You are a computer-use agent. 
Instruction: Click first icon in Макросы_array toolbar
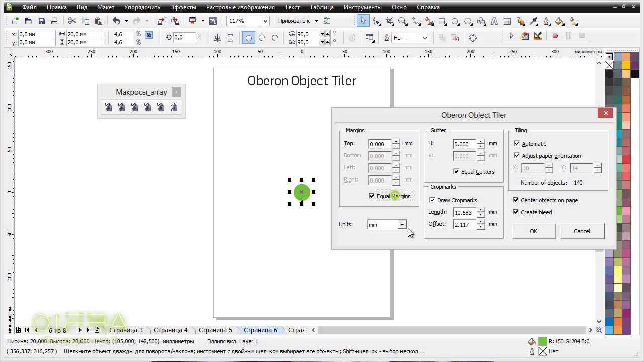(108, 107)
